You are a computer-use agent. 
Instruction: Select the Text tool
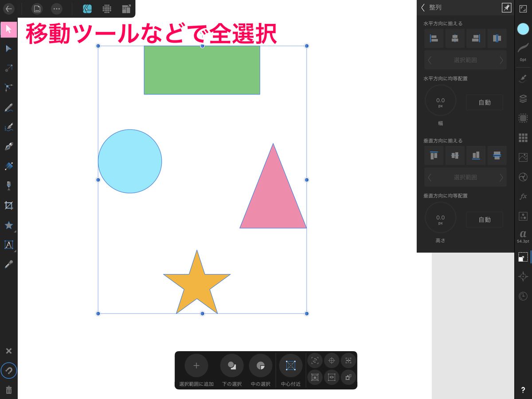point(8,245)
